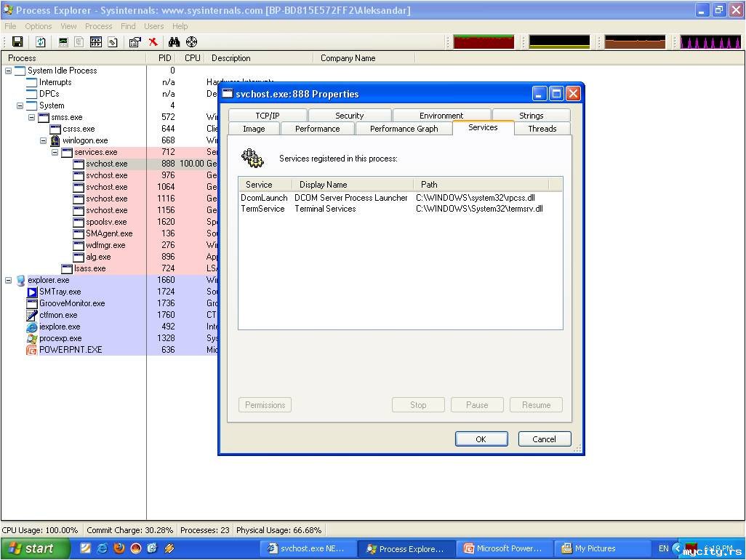Screen dimensions: 746x560
Task: Toggle the lower pane toolbar icon
Action: pos(96,42)
